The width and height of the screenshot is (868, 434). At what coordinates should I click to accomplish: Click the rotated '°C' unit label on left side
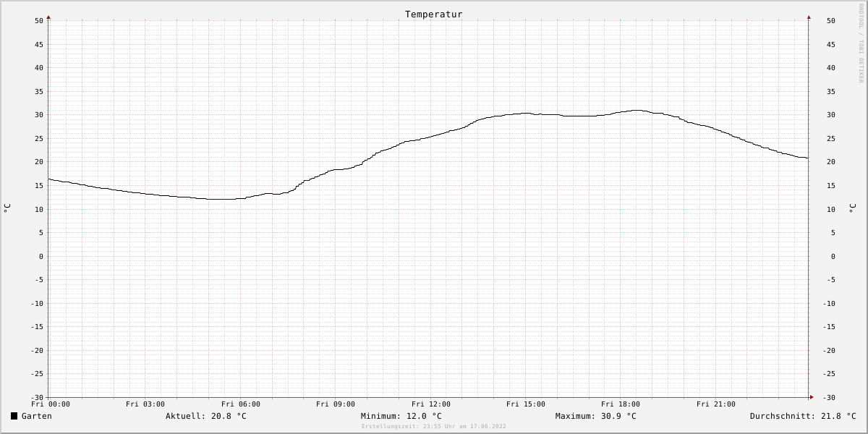point(7,208)
